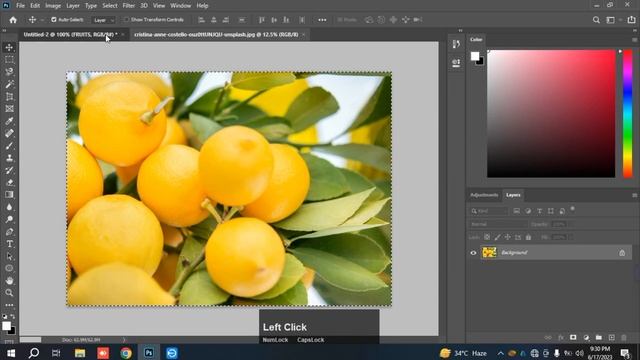Screen dimensions: 640x360
Task: Pick a color in the Color panel field
Action: [x=551, y=113]
